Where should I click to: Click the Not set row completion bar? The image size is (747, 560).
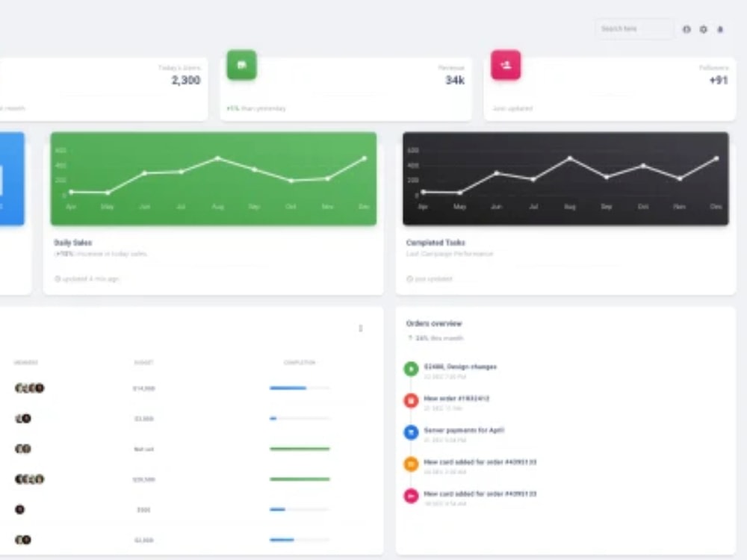[x=300, y=449]
